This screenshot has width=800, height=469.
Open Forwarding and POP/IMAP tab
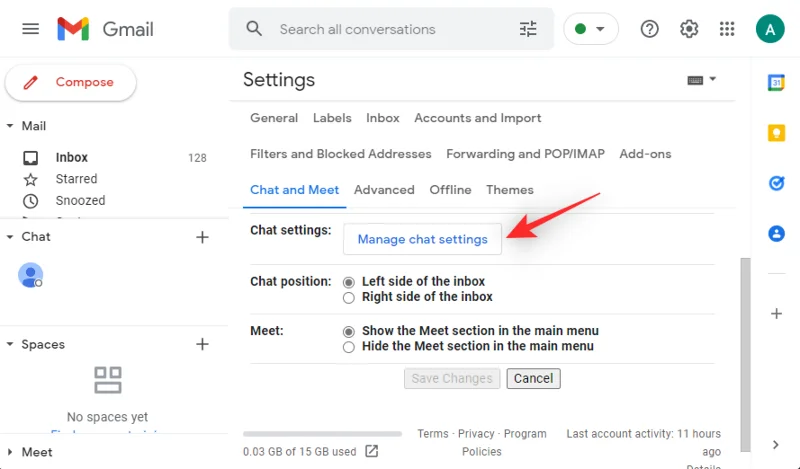click(526, 154)
